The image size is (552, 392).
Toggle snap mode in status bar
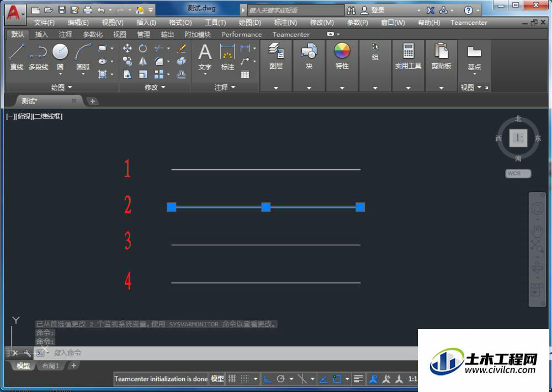pos(245,379)
